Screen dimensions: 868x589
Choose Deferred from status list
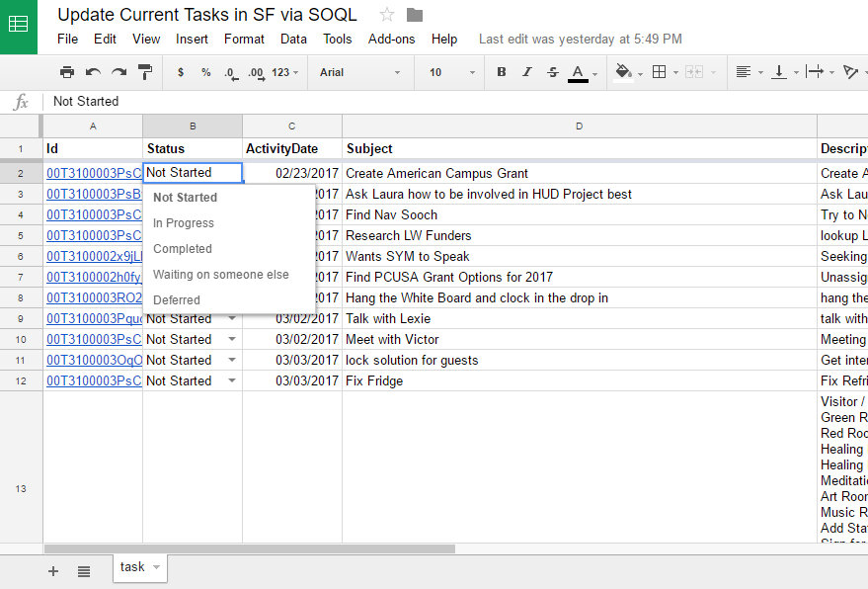(229, 299)
